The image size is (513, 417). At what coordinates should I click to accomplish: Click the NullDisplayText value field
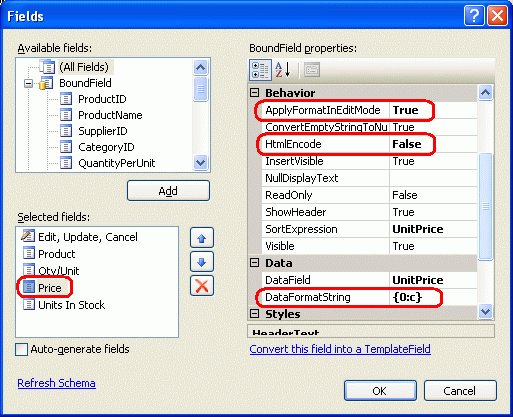[433, 178]
